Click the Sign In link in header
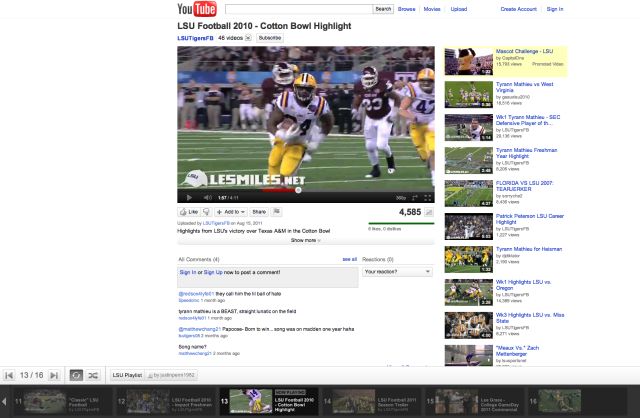The width and height of the screenshot is (640, 418). pyautogui.click(x=555, y=9)
